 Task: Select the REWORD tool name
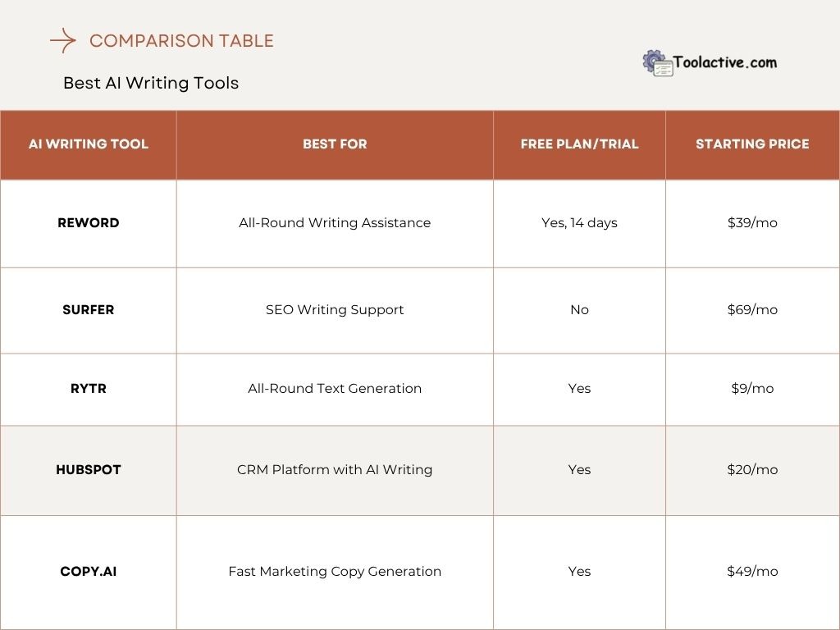click(x=89, y=223)
